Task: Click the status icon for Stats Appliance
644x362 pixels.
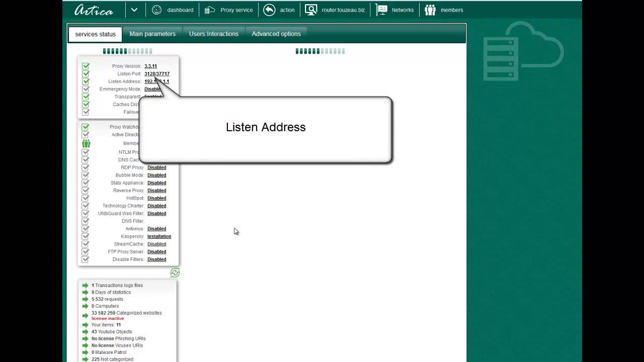Action: [x=86, y=183]
